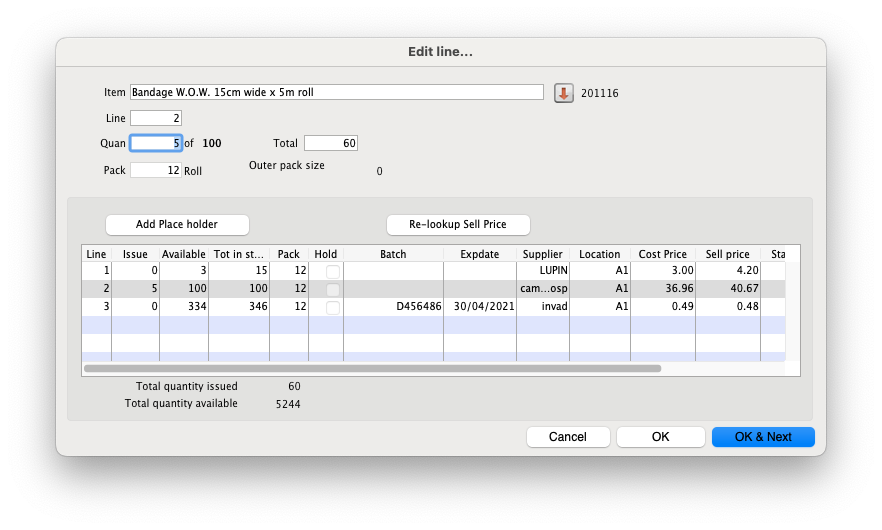Focus the Line number field
Image resolution: width=882 pixels, height=530 pixels.
156,118
